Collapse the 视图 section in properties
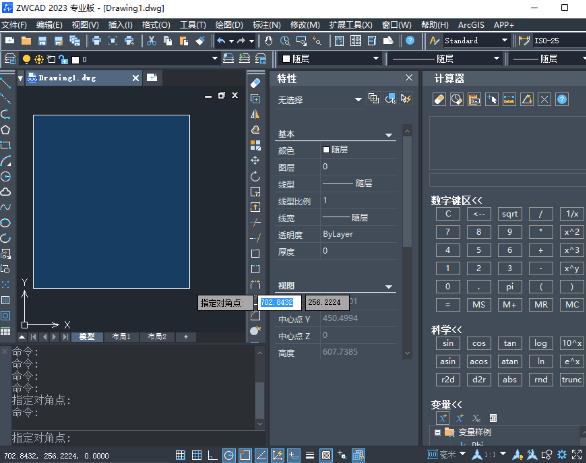586x463 pixels. (x=389, y=287)
